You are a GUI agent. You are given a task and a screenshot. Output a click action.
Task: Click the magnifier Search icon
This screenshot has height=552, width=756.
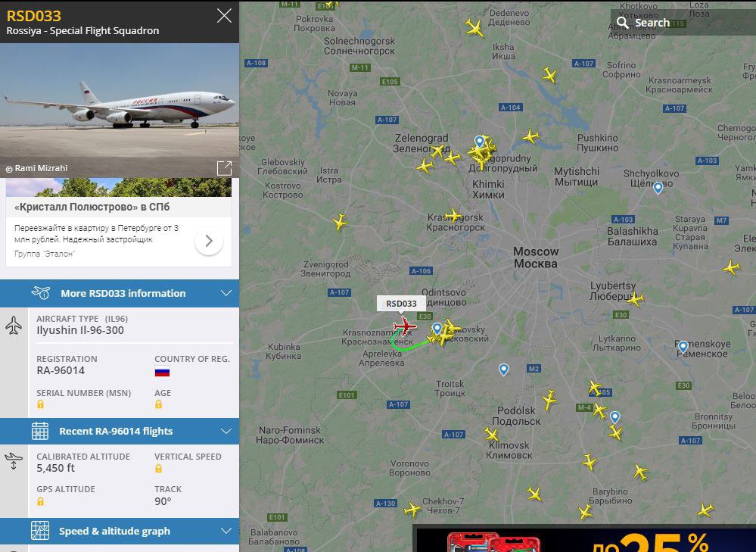[x=623, y=23]
